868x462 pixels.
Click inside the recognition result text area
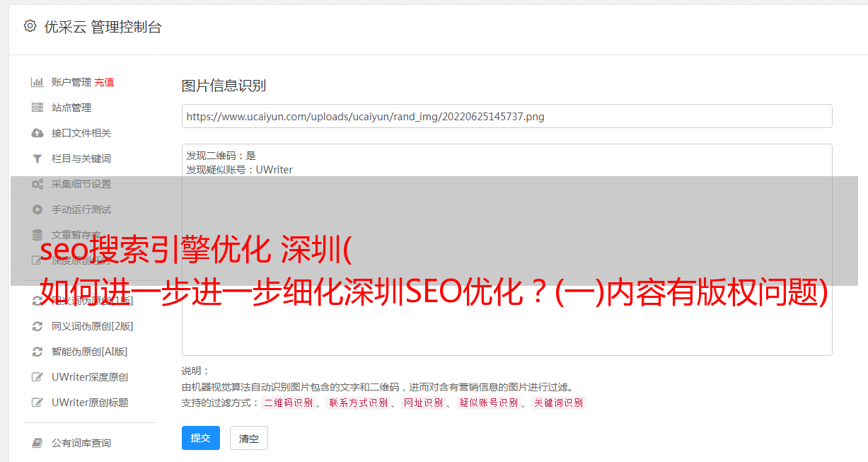[507, 249]
